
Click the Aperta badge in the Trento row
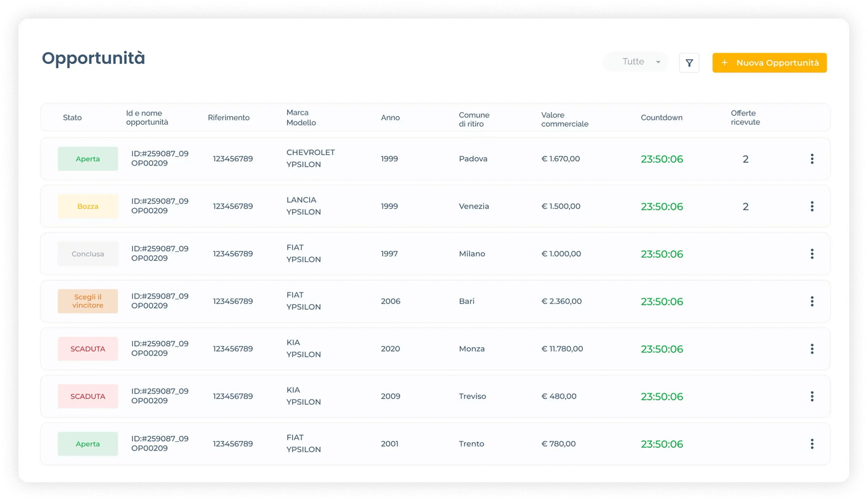[88, 444]
